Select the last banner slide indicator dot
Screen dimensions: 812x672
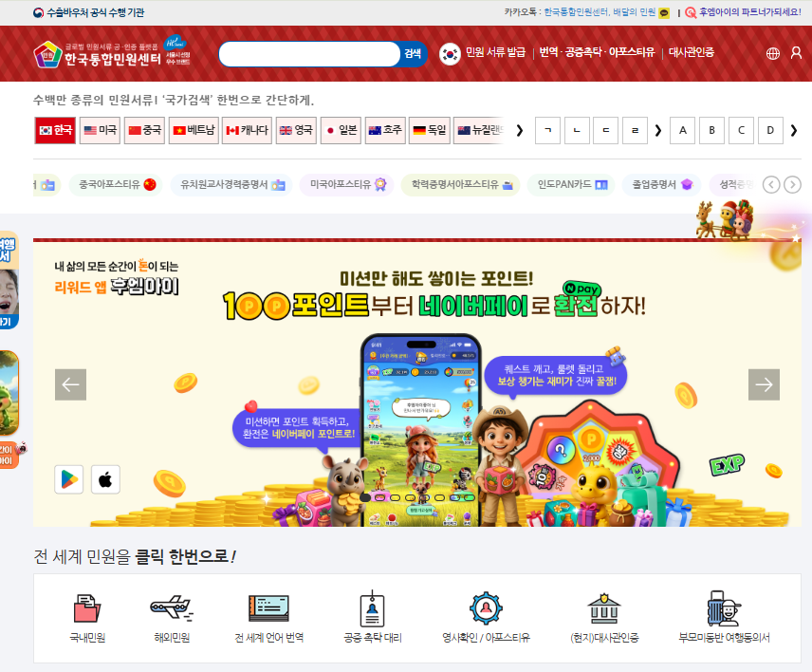[x=470, y=497]
